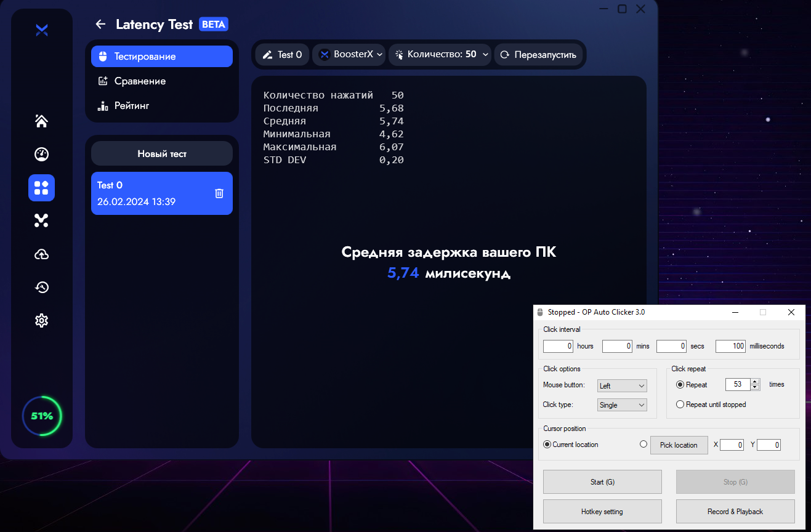Click the BoosterX logo in the sidebar

pos(42,30)
